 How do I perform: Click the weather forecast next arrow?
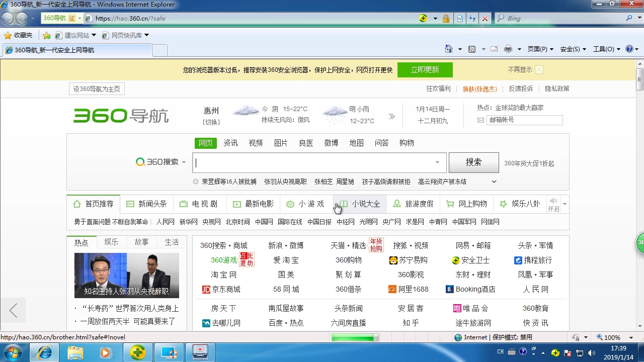391,116
